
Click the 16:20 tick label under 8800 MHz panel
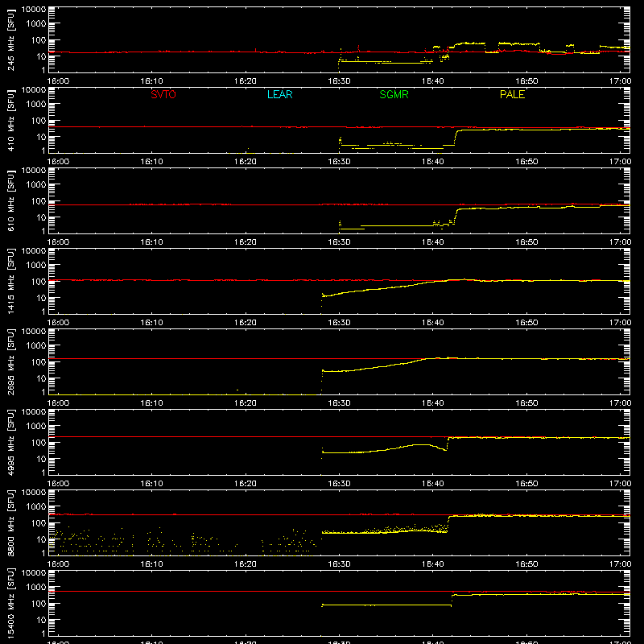(x=246, y=564)
